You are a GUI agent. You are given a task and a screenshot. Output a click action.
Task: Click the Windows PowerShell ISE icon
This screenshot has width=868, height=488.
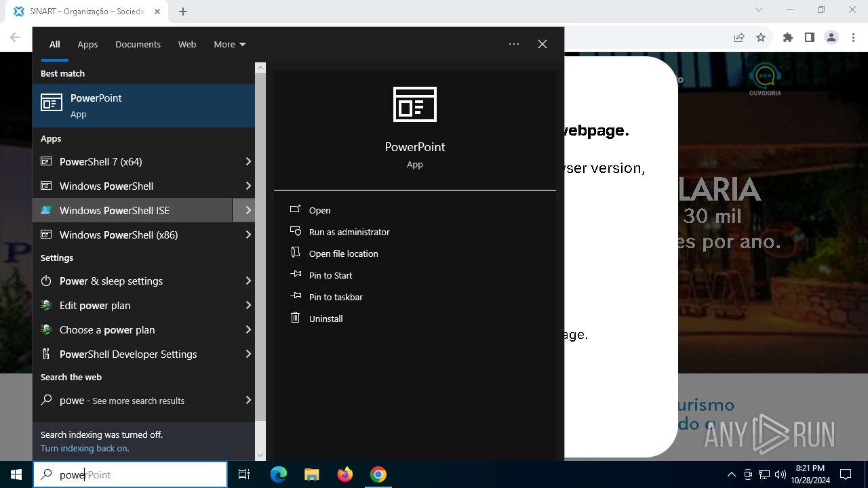(x=46, y=210)
